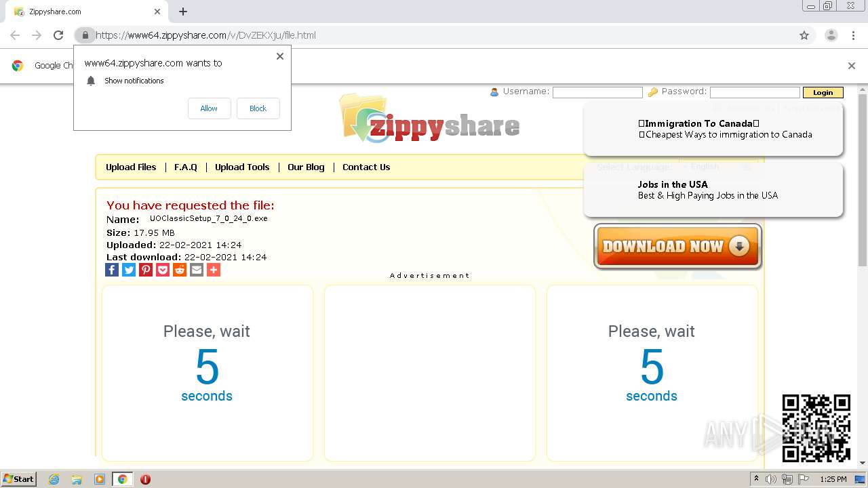The height and width of the screenshot is (488, 868).
Task: Focus the Password input field
Action: click(755, 92)
